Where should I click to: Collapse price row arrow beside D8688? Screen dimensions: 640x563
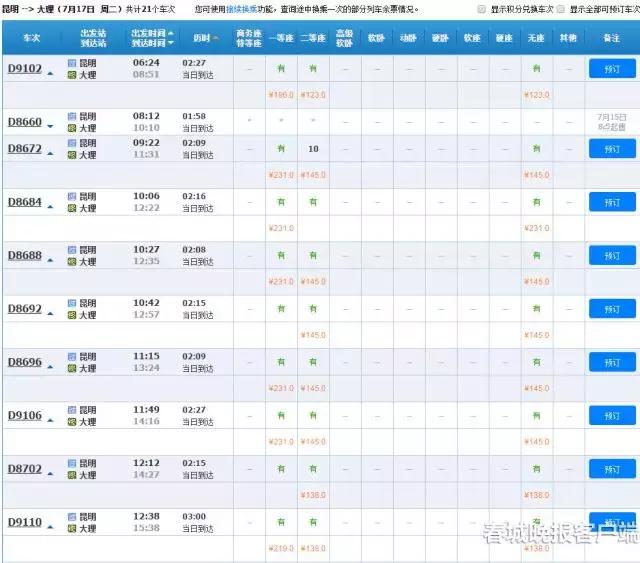click(x=50, y=260)
